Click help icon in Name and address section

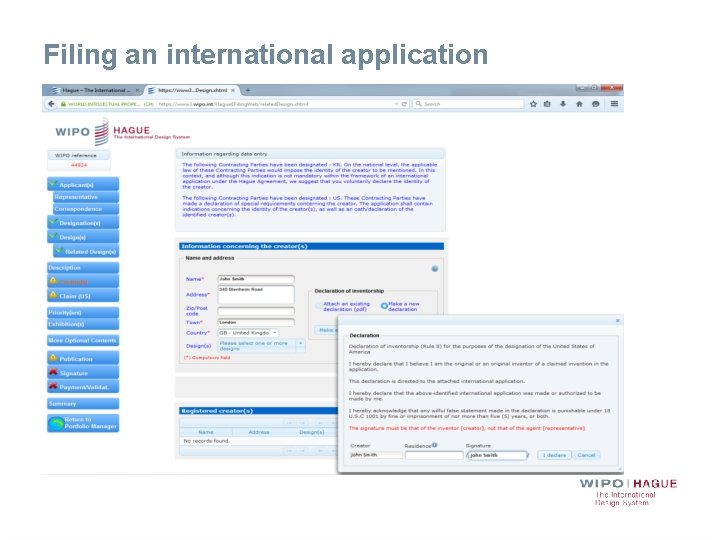434,269
